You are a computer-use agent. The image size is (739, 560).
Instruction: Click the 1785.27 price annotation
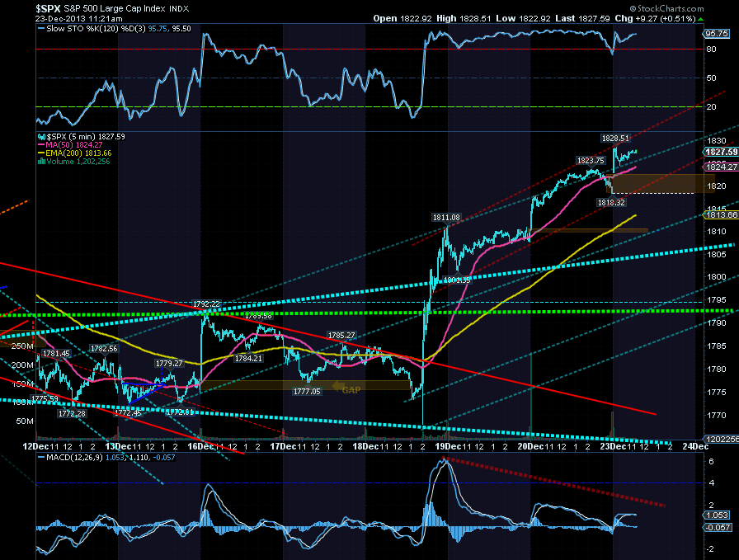click(x=341, y=336)
